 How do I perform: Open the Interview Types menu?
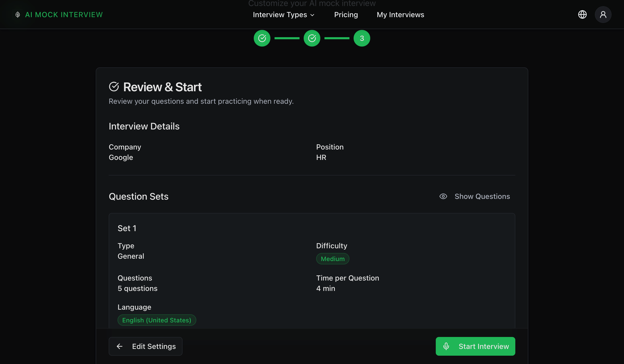point(280,15)
